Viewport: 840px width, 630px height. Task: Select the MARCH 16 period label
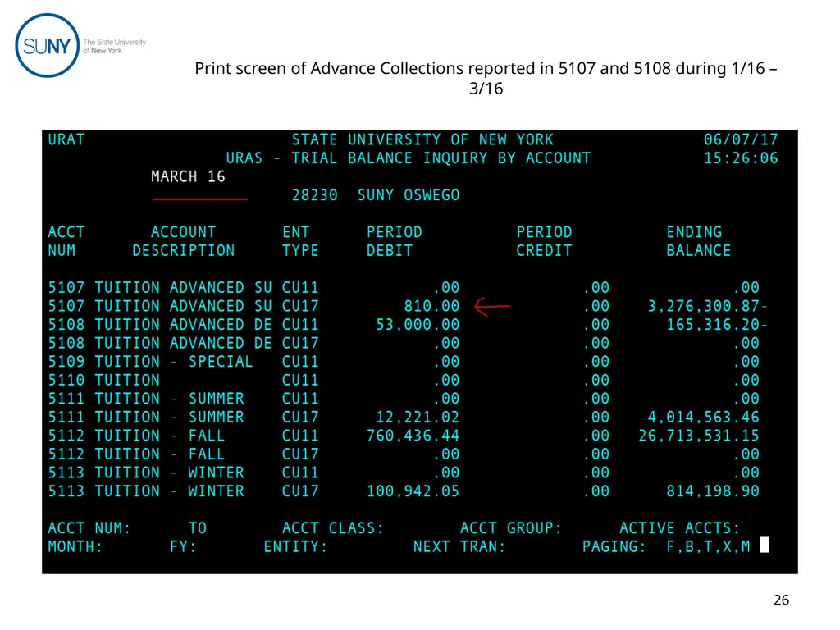[x=188, y=177]
